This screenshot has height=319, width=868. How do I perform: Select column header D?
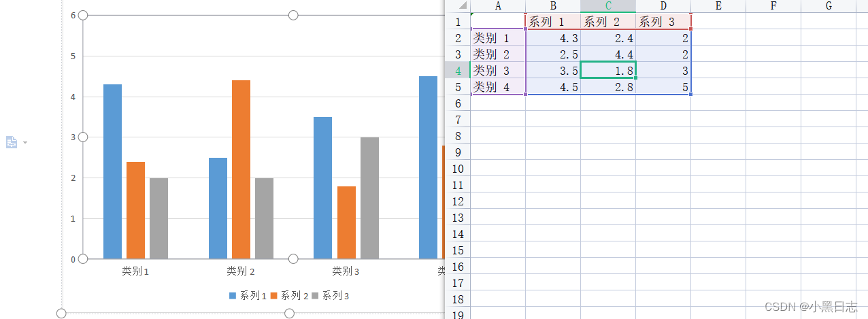point(663,5)
